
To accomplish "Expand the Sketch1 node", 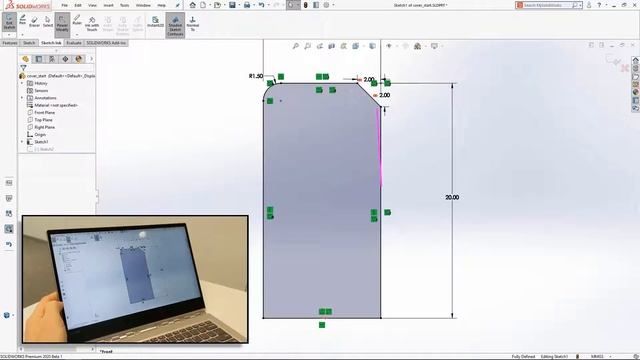I will 22,142.
